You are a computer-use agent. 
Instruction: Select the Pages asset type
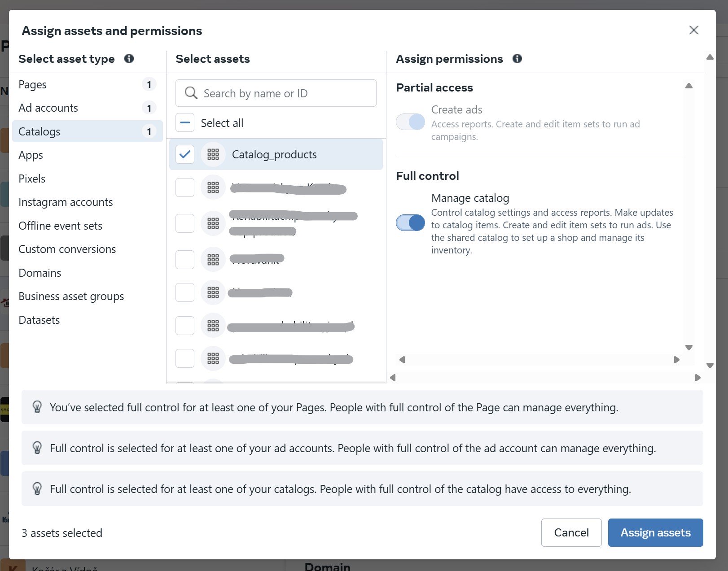click(x=33, y=84)
